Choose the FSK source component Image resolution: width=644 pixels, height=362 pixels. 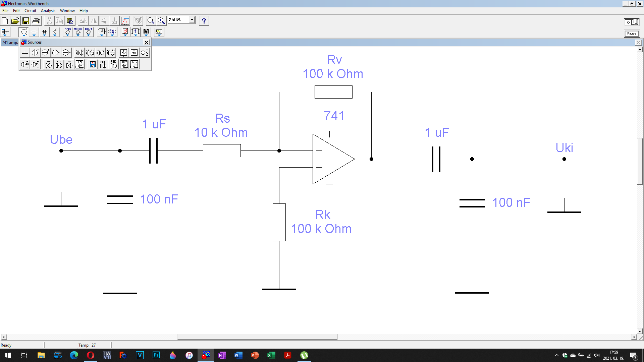point(114,64)
